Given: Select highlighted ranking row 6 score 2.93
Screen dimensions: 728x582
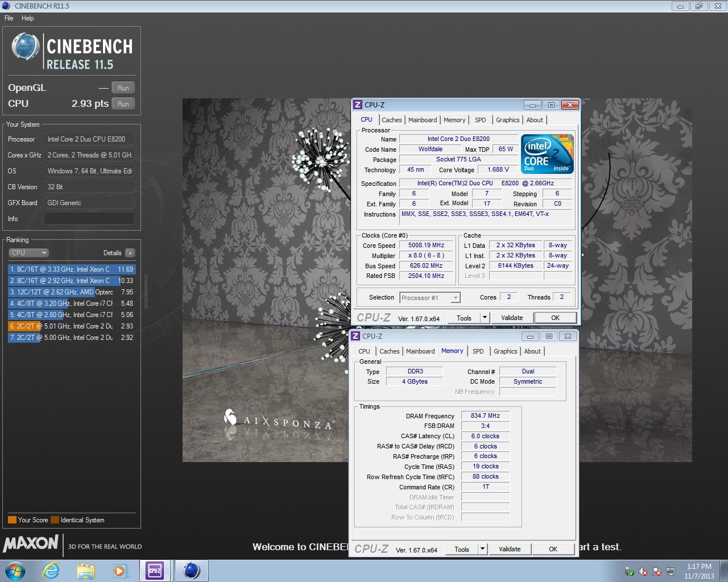Looking at the screenshot, I should click(x=72, y=326).
